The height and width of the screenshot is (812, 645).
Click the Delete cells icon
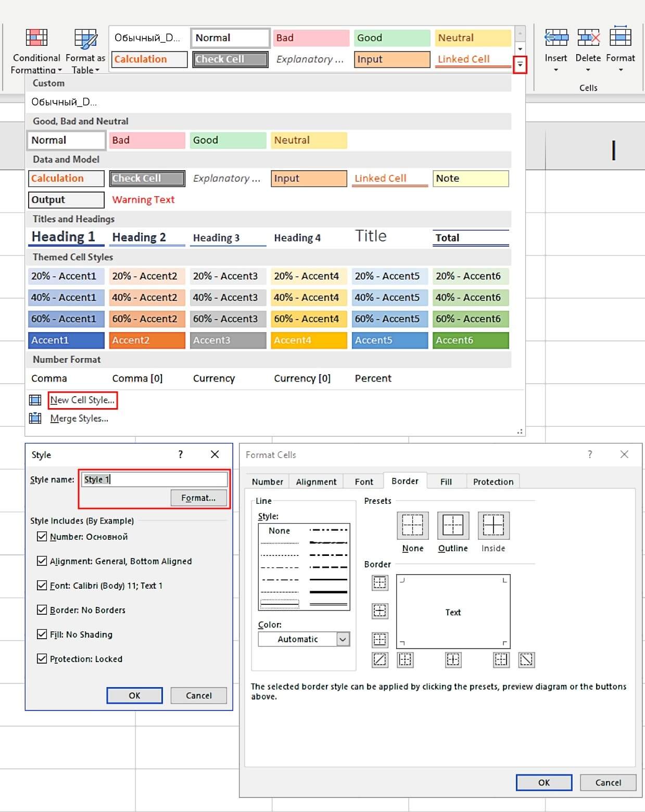588,37
